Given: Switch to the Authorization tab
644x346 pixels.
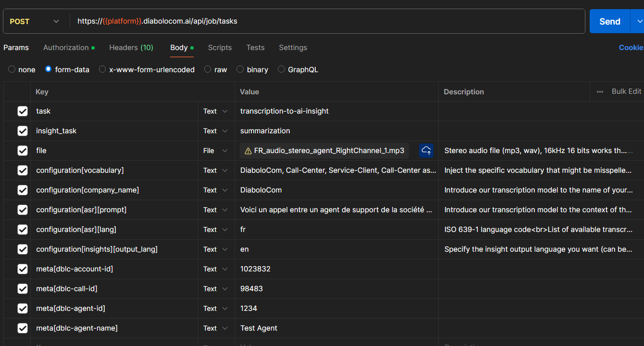Looking at the screenshot, I should (x=66, y=48).
